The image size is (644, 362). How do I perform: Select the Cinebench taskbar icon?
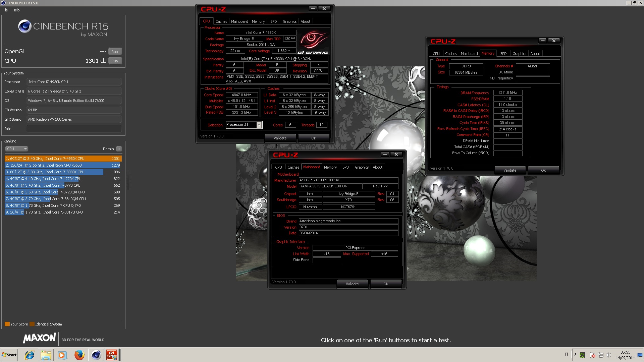96,355
